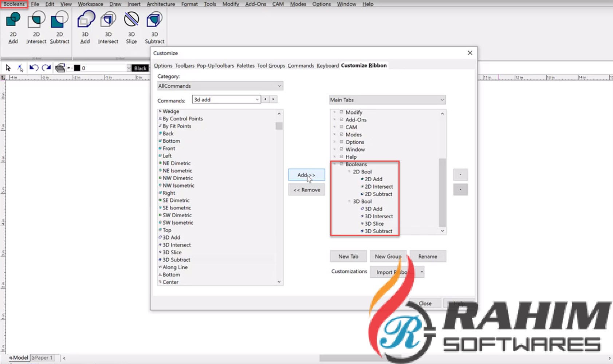613x364 pixels.
Task: Click the Rename button
Action: click(x=428, y=256)
